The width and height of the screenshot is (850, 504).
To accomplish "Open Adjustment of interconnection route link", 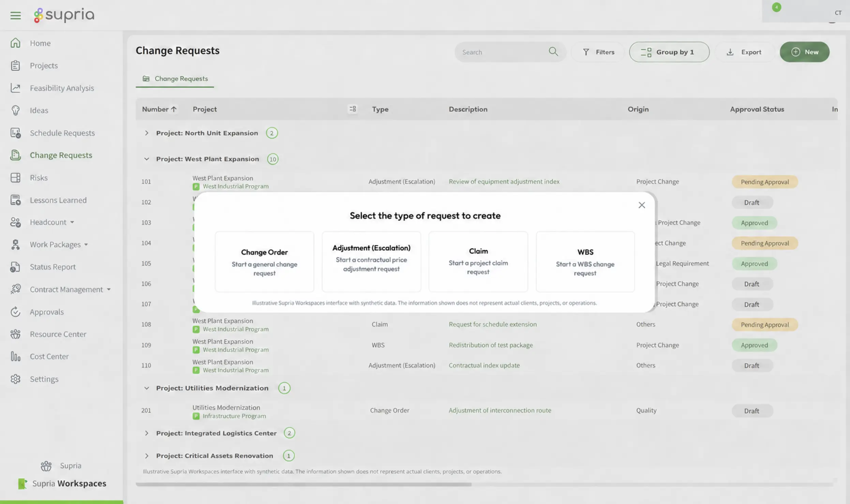I will [500, 410].
